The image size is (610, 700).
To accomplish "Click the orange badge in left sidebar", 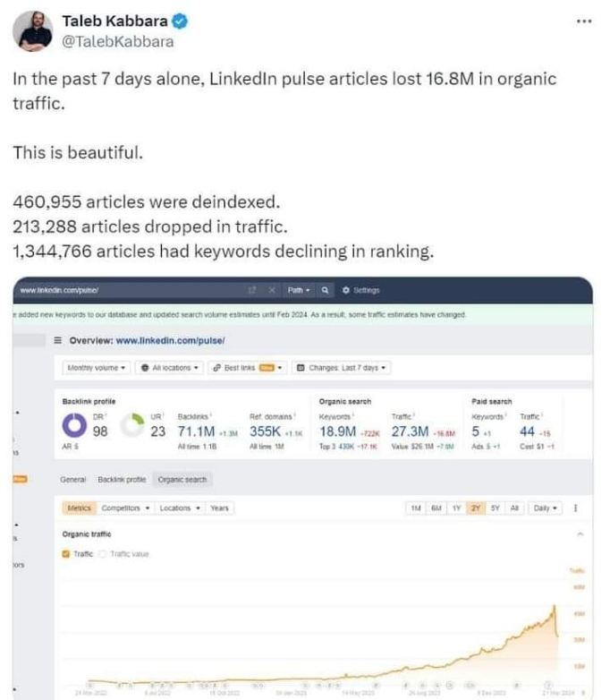I will coord(20,479).
